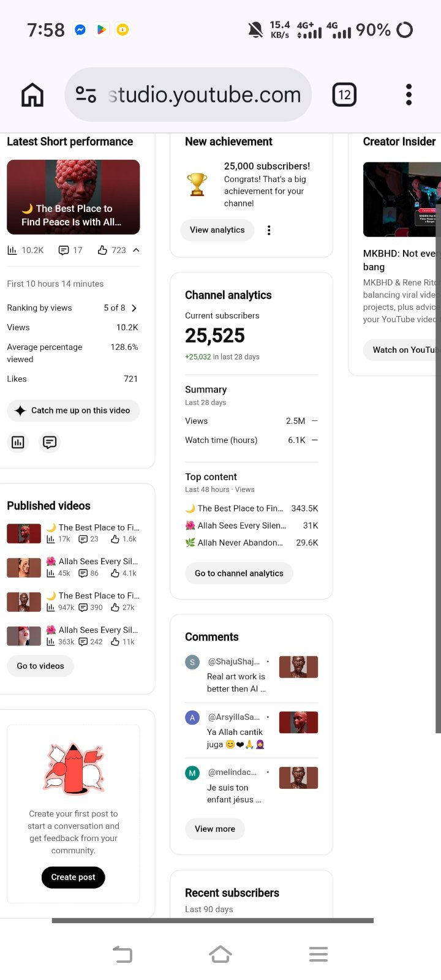This screenshot has width=441, height=980.
Task: Open video thumbnail beside @melindac comment
Action: click(x=299, y=778)
